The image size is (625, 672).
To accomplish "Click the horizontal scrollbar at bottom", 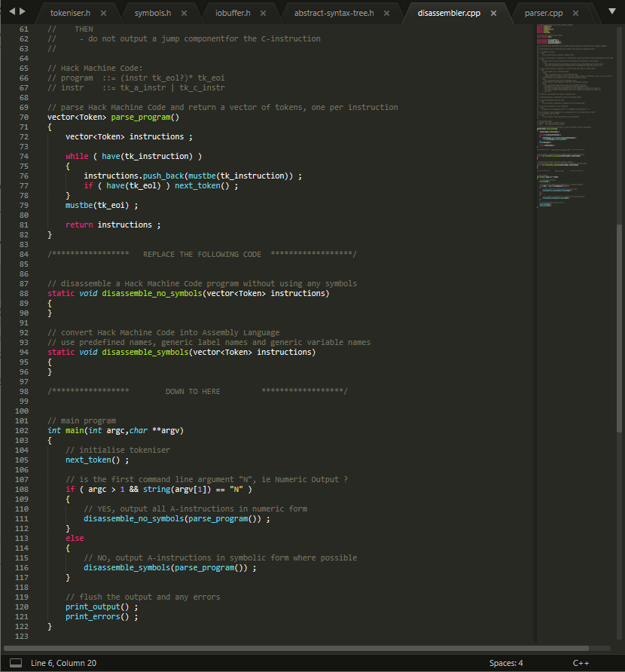I will (296, 648).
